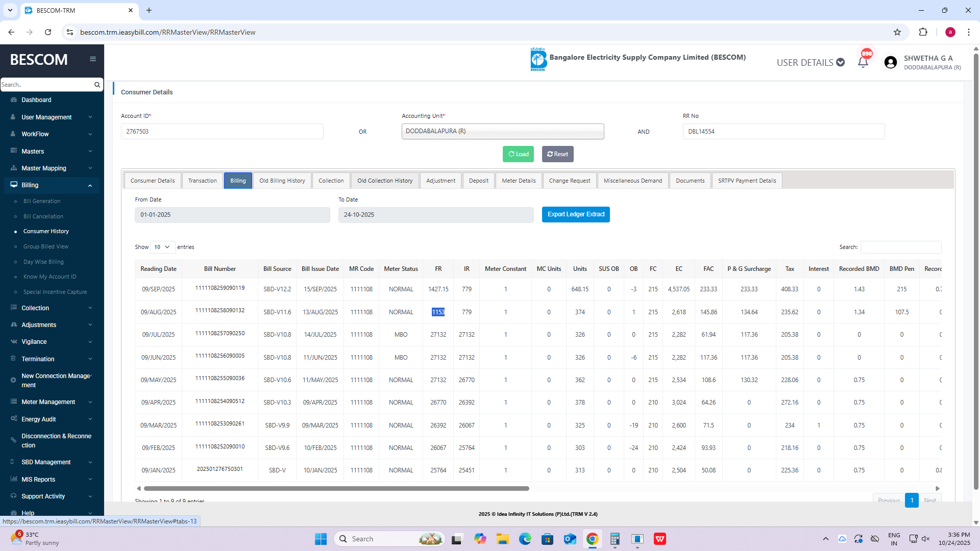The width and height of the screenshot is (980, 551).
Task: Open the Dashboard from the sidebar
Action: 36,100
